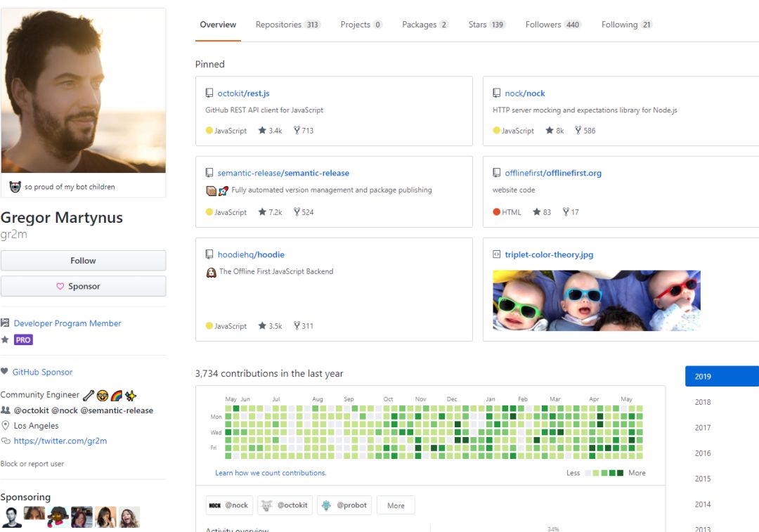The width and height of the screenshot is (759, 532).
Task: Click the repo icon beside hoodiehq/hoodie
Action: (209, 254)
